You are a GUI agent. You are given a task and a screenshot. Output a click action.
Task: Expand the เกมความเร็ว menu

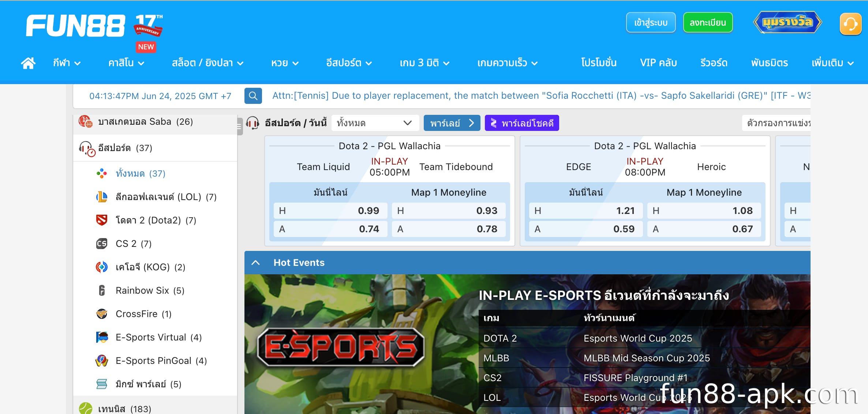coord(507,63)
